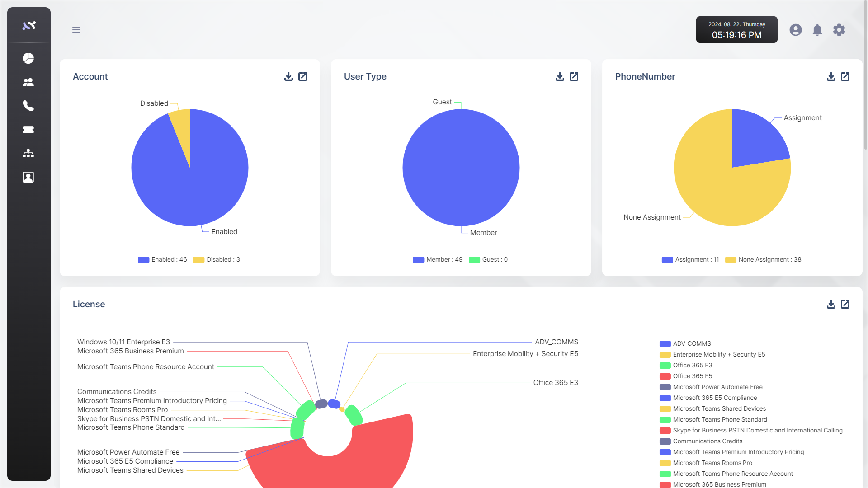Image resolution: width=868 pixels, height=488 pixels.
Task: Toggle None Assignment : 38 legend item
Action: pyautogui.click(x=763, y=260)
